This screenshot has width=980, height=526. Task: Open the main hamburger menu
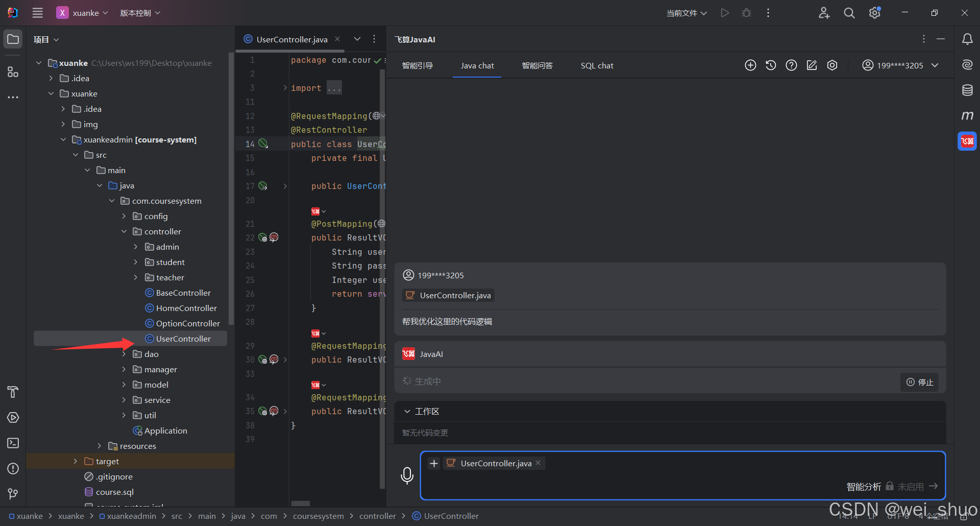tap(38, 13)
